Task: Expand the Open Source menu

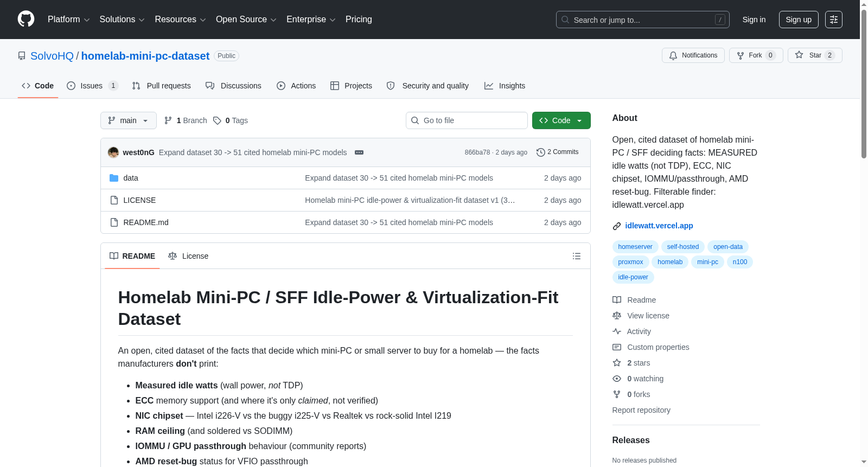Action: [246, 20]
